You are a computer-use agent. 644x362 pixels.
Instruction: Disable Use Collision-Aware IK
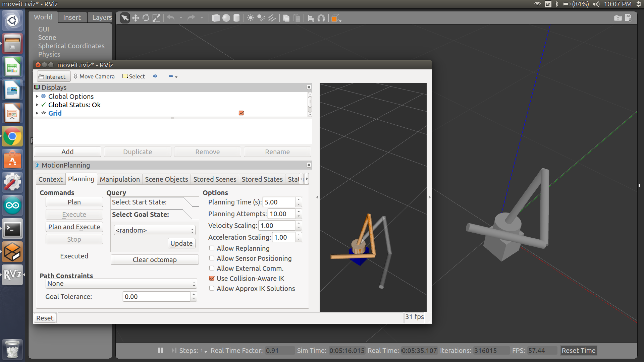pyautogui.click(x=212, y=279)
